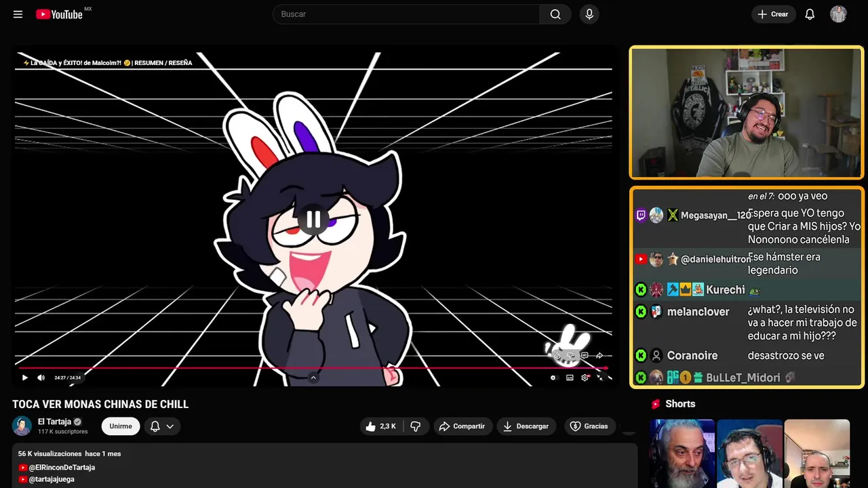Image resolution: width=868 pixels, height=488 pixels.
Task: Click chat username @danielehuitron
Action: 716,259
